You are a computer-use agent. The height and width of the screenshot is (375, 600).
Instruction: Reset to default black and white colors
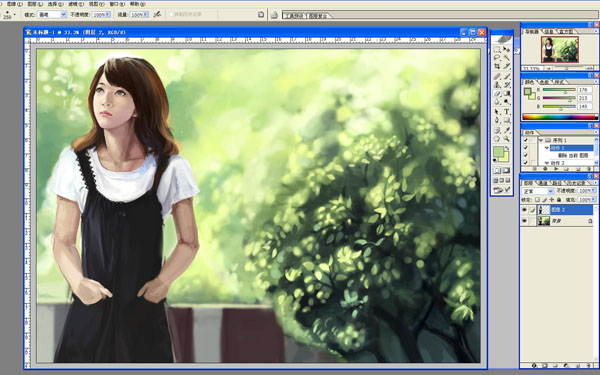[495, 160]
